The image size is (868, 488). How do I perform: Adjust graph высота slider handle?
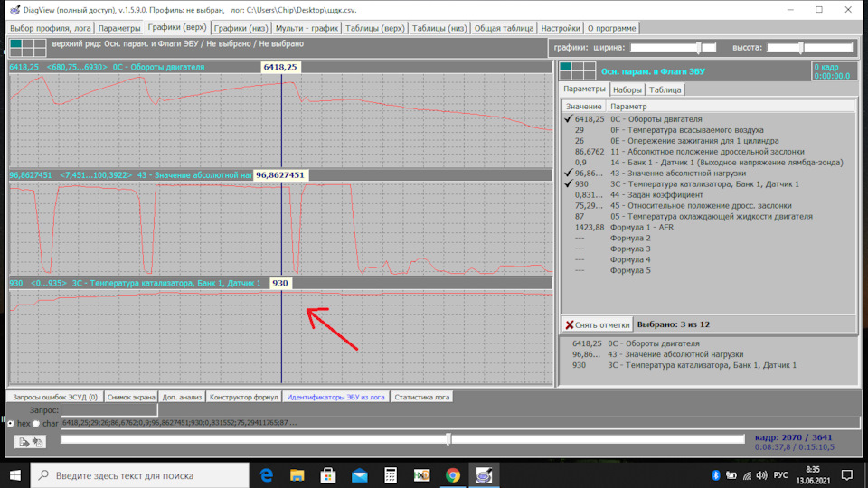(x=800, y=48)
